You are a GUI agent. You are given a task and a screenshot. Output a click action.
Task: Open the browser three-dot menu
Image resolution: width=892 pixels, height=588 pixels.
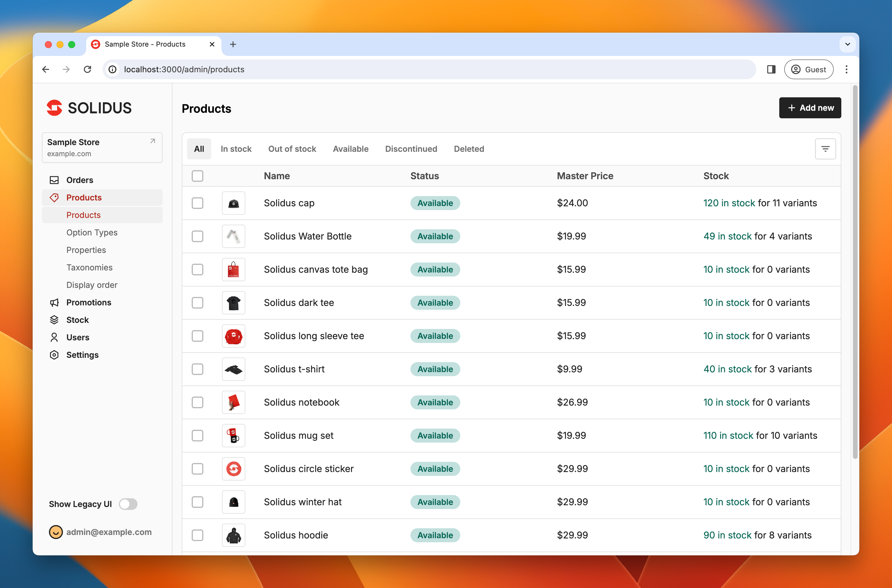coord(846,69)
